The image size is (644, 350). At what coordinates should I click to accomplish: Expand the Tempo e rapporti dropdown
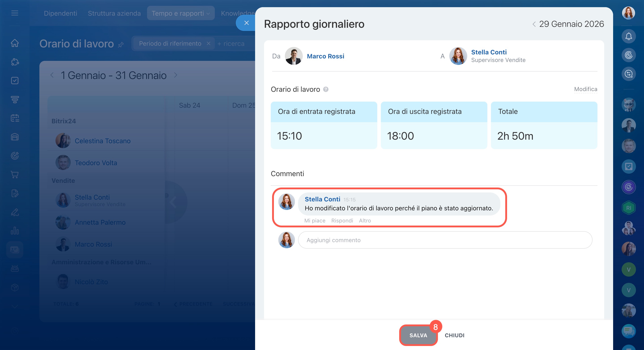tap(181, 13)
